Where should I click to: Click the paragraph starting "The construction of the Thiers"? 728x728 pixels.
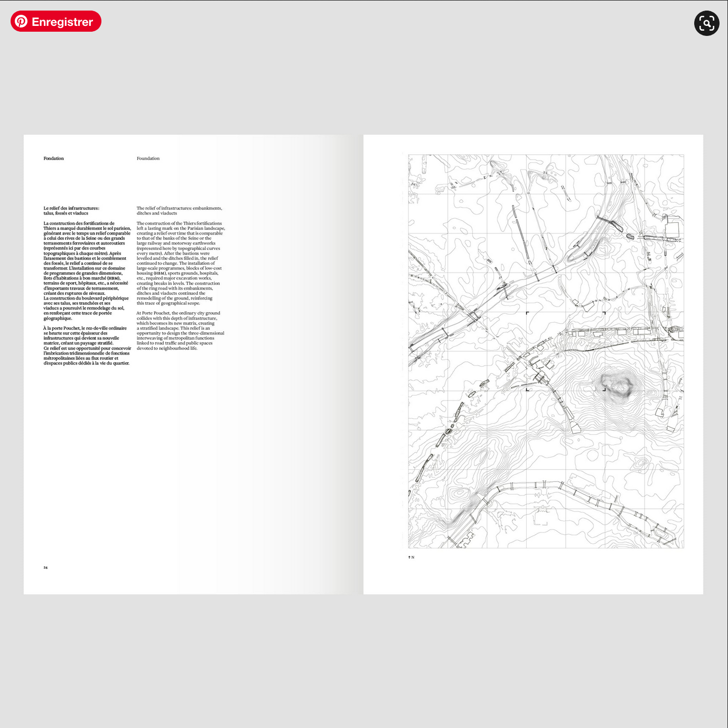tap(180, 263)
